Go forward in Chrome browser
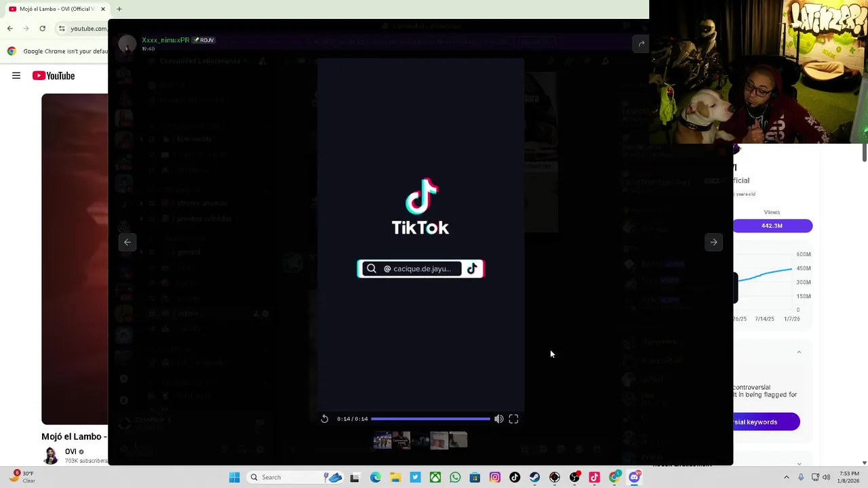The height and width of the screenshot is (488, 868). point(26,28)
